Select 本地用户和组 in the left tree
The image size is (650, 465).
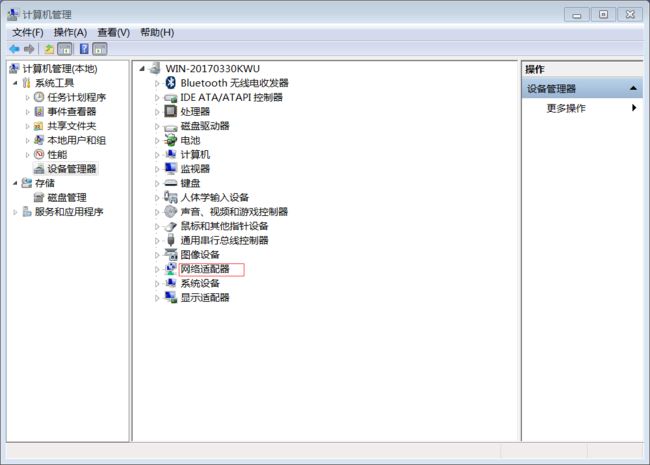coord(77,140)
